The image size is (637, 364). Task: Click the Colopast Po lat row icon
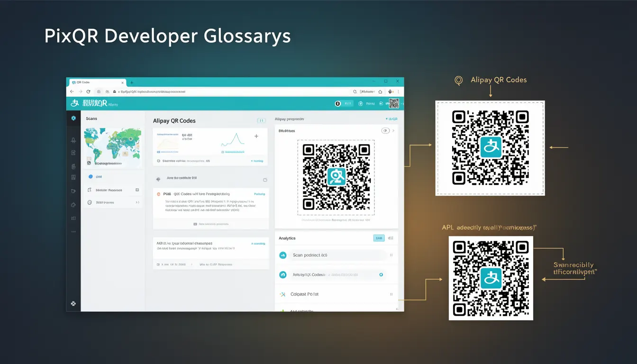click(x=283, y=294)
